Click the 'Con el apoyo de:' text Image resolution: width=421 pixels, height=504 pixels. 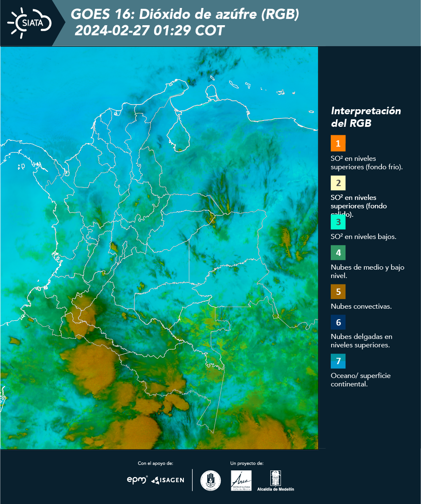155,463
